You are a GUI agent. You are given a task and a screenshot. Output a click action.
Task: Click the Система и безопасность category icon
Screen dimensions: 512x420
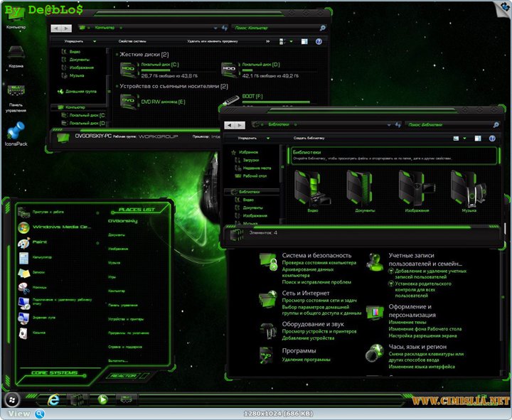tap(270, 263)
